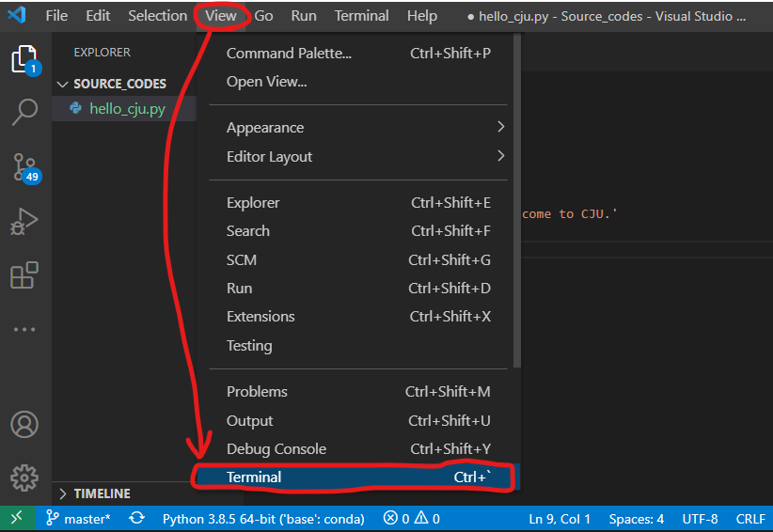Choose Command Palette... from View menu
This screenshot has width=773, height=532.
(x=358, y=54)
